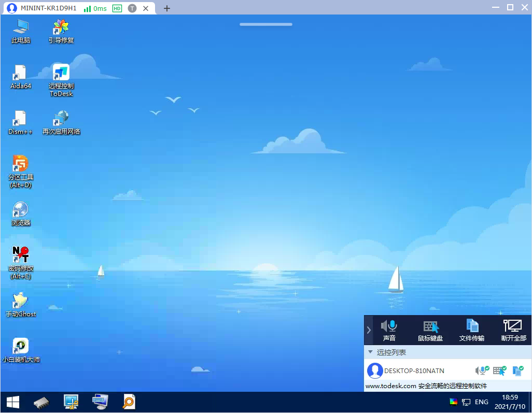Add a new connection tab with plus
This screenshot has width=532, height=413.
(x=166, y=8)
